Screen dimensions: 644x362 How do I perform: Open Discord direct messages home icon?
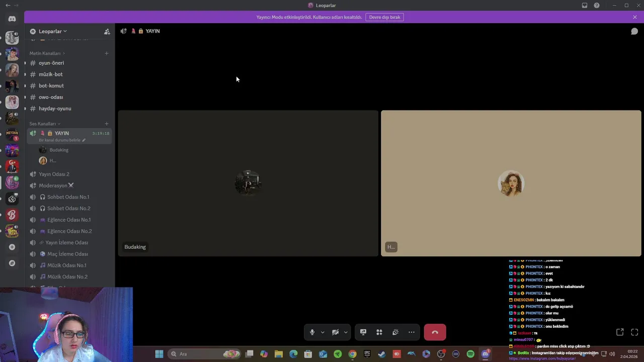click(x=12, y=19)
